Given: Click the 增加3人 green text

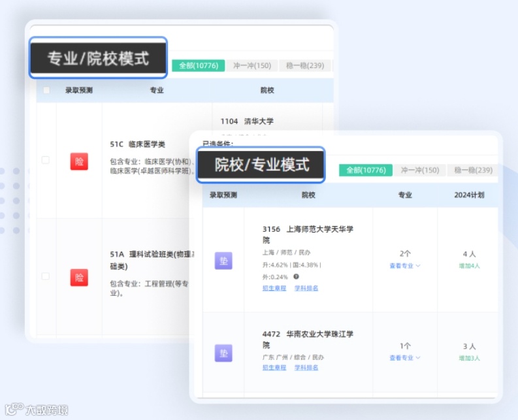Looking at the screenshot, I should [470, 358].
